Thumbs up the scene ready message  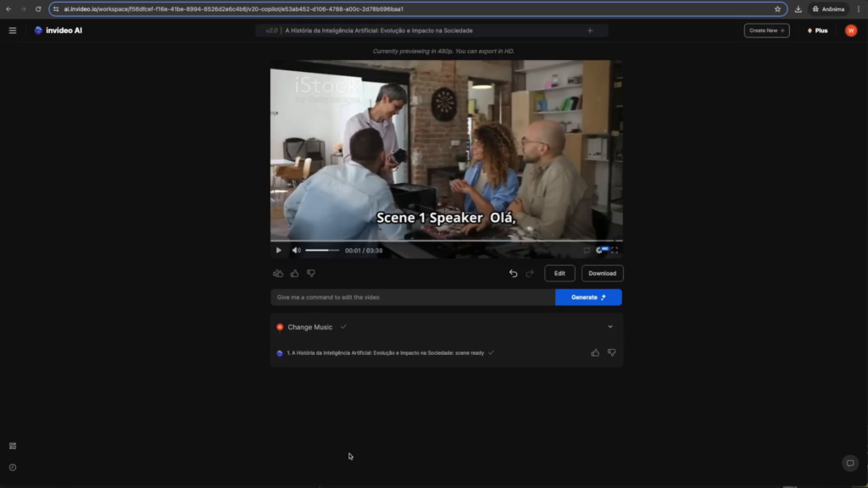pyautogui.click(x=595, y=352)
